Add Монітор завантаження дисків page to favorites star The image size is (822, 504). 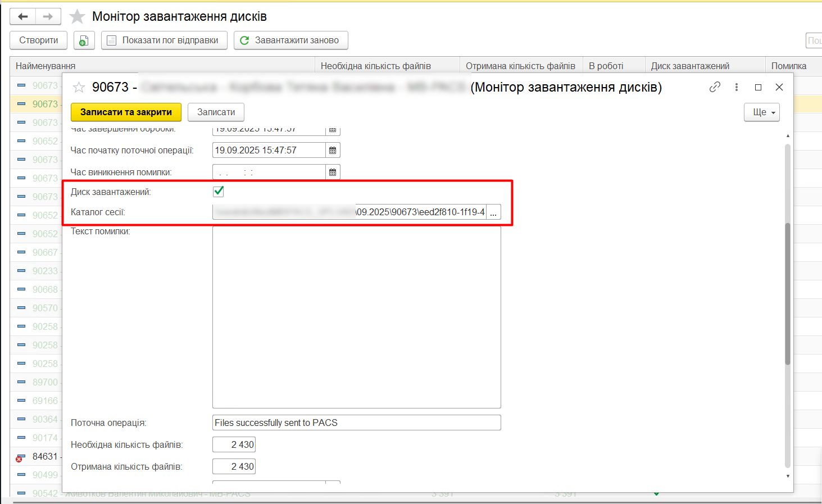(x=77, y=17)
